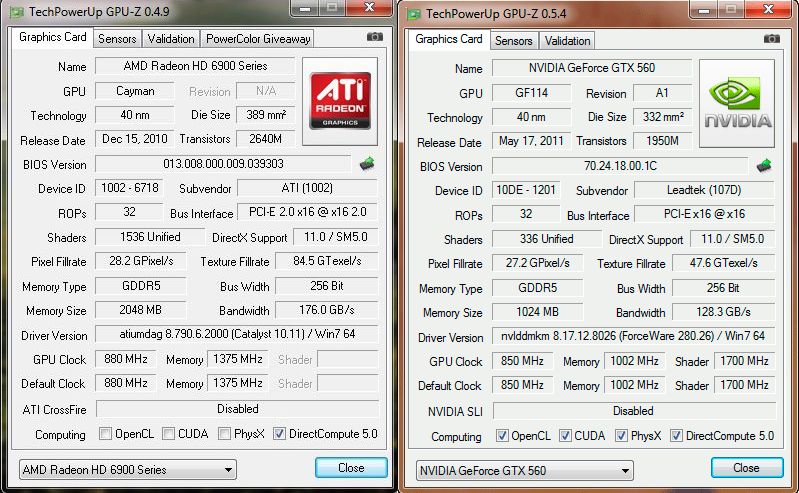
Task: Click the ATI CrossFire Disabled field
Action: coord(237,409)
